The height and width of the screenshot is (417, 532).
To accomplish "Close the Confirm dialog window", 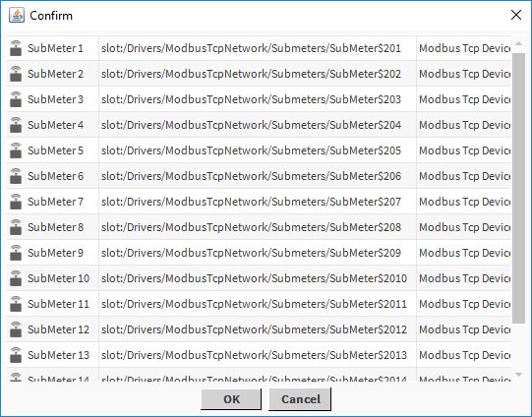I will tap(516, 15).
